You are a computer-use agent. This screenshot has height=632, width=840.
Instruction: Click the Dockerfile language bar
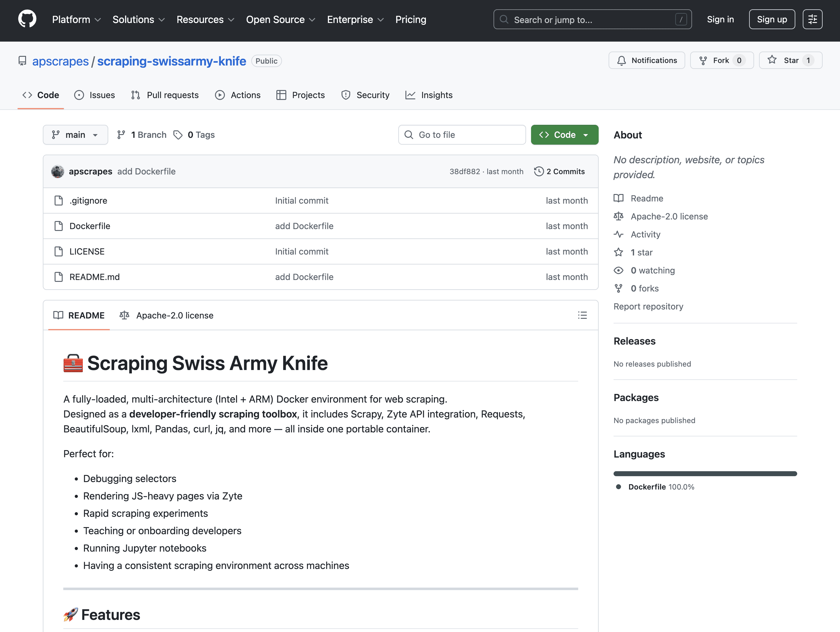pos(705,473)
